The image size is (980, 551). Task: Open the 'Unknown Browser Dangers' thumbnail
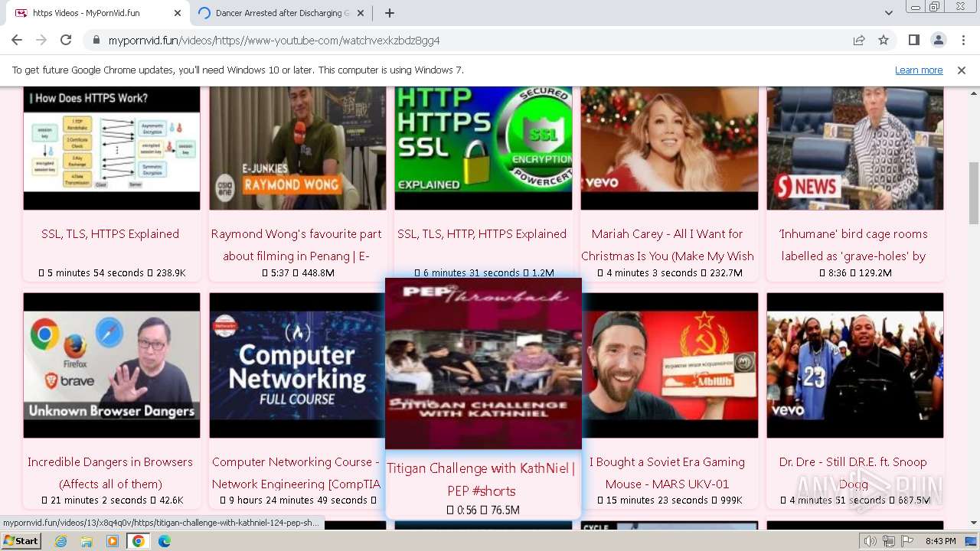pyautogui.click(x=112, y=365)
